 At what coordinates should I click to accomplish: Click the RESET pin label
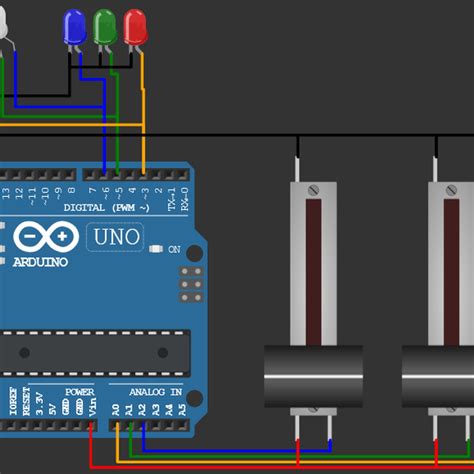[x=26, y=401]
